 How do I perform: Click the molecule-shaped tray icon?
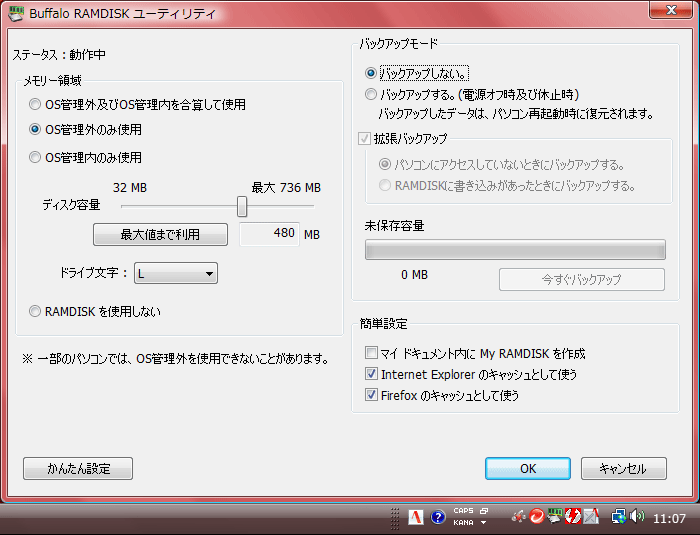point(518,517)
